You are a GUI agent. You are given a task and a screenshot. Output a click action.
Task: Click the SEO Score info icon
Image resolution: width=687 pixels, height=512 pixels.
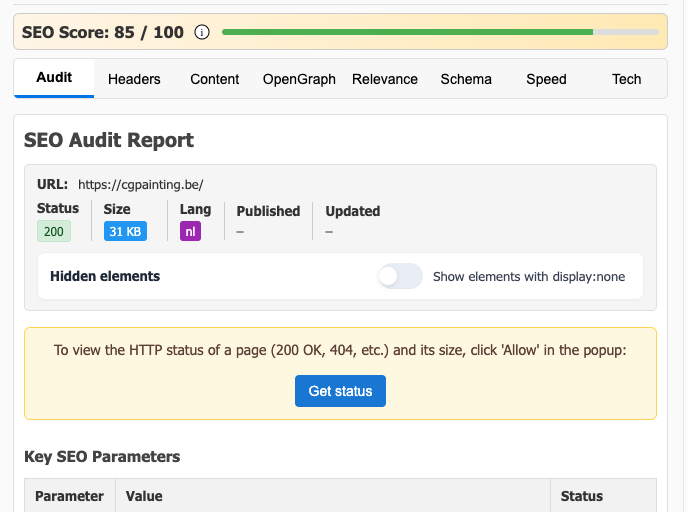tap(202, 32)
